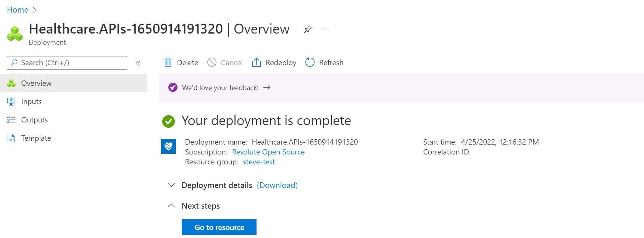This screenshot has width=644, height=238.
Task: Expand the Deployment details section
Action: (x=171, y=185)
